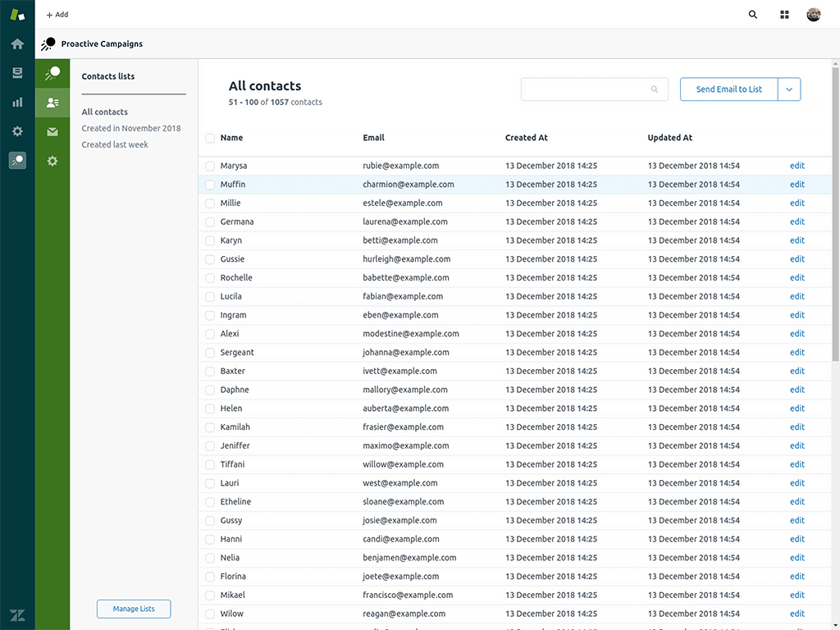
Task: Select Created last week list
Action: (x=115, y=144)
